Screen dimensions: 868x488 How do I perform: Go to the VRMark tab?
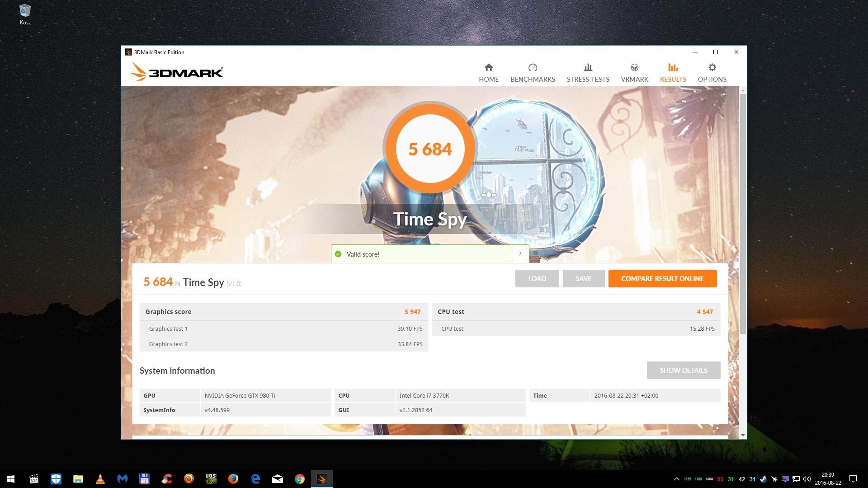click(x=634, y=73)
